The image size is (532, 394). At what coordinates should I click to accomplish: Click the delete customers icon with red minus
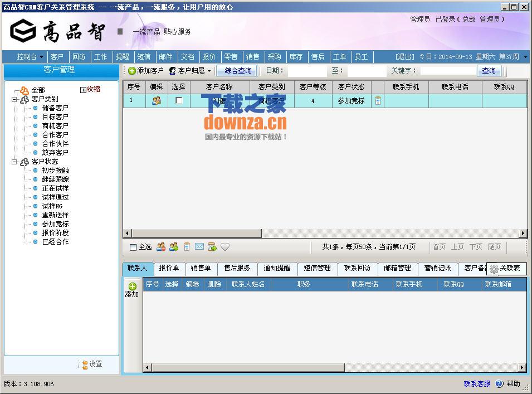161,247
